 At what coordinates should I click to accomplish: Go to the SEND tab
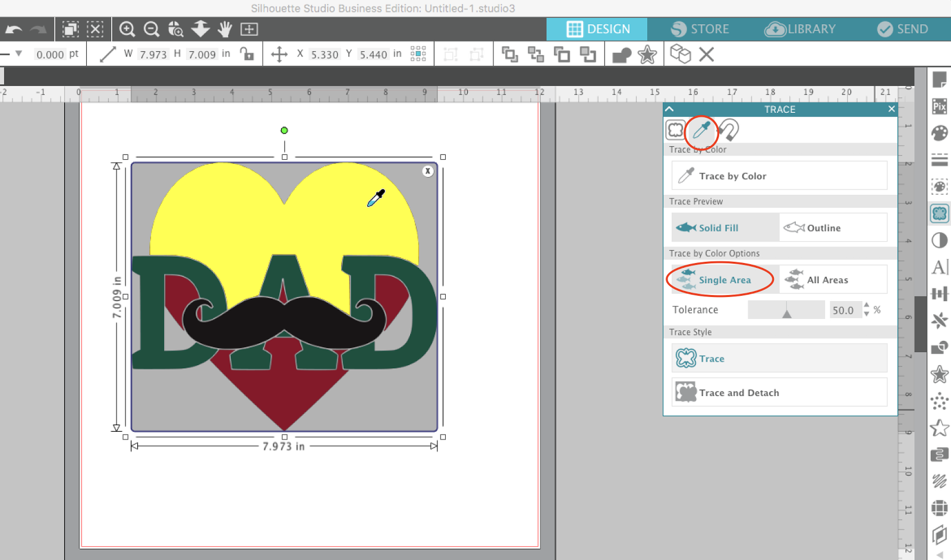[903, 29]
